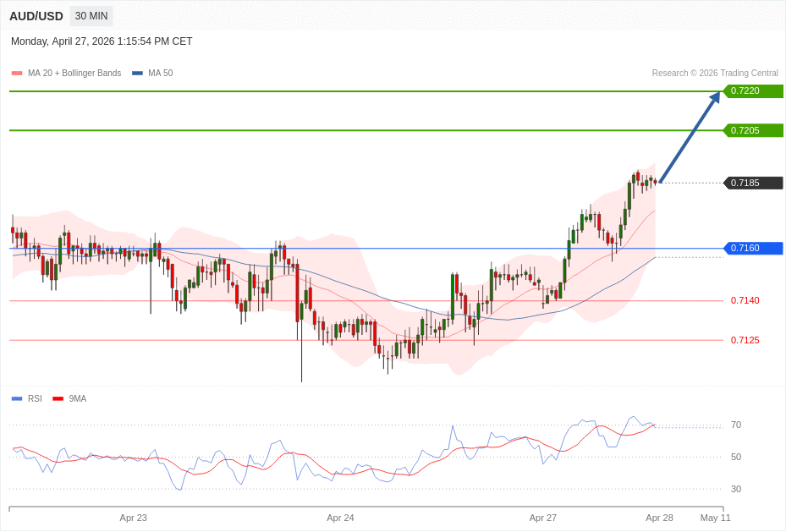Click the 0.7185 black current price tag
The height and width of the screenshot is (532, 786).
click(x=753, y=183)
